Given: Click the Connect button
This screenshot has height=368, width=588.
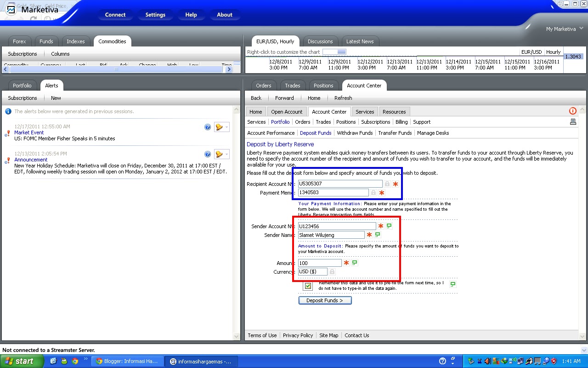Looking at the screenshot, I should click(115, 15).
